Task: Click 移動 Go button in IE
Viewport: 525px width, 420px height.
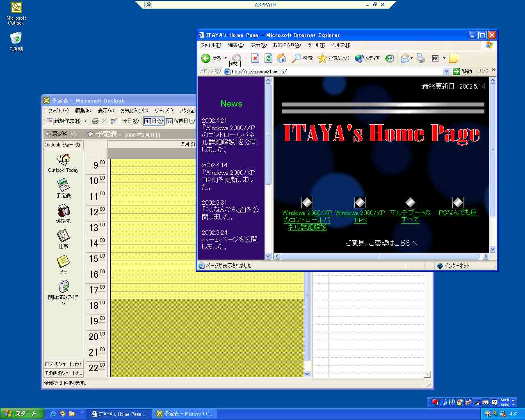Action: click(x=463, y=71)
